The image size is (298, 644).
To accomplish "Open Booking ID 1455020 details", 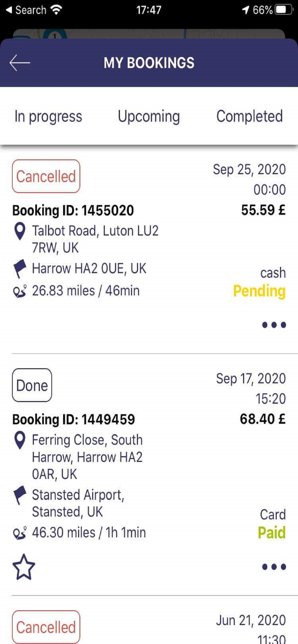I will click(73, 210).
